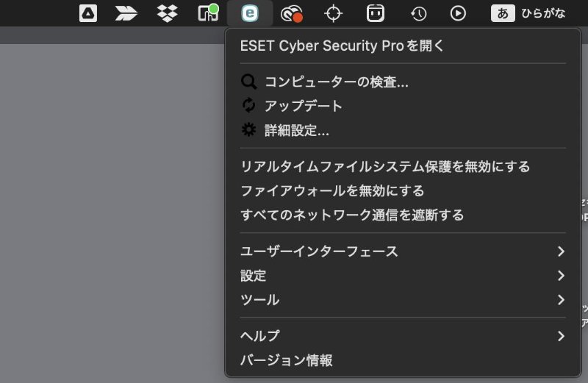This screenshot has height=383, width=588.
Task: Expand the 設定 submenu arrow
Action: [561, 276]
